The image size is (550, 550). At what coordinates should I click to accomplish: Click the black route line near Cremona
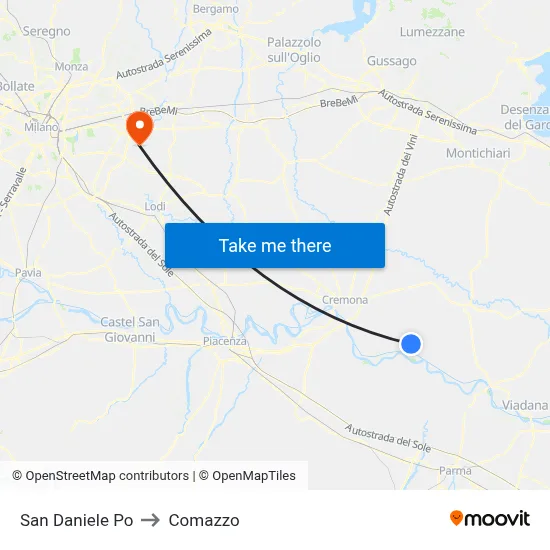tap(330, 313)
